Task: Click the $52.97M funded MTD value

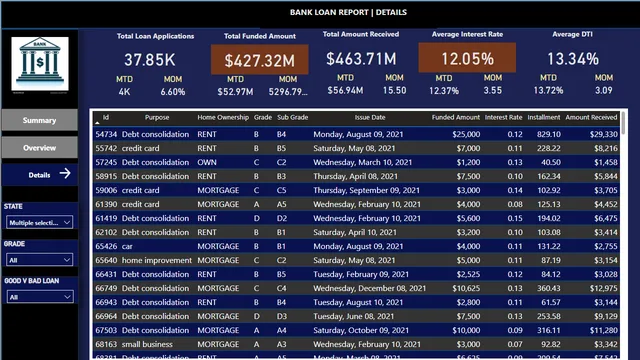Action: [235, 92]
